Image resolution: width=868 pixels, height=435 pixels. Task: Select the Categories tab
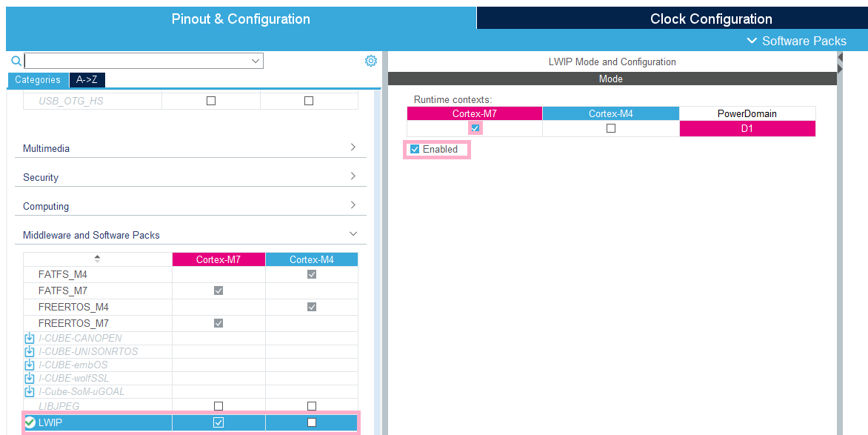[x=38, y=80]
